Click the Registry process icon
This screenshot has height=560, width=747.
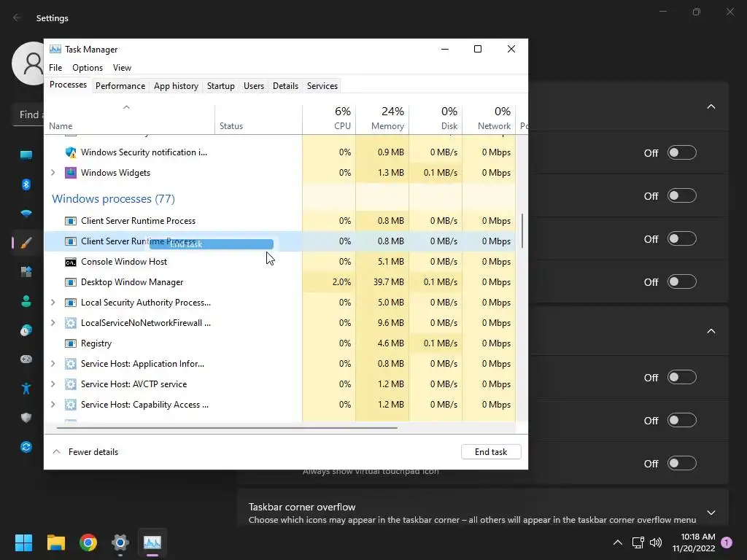pos(71,343)
